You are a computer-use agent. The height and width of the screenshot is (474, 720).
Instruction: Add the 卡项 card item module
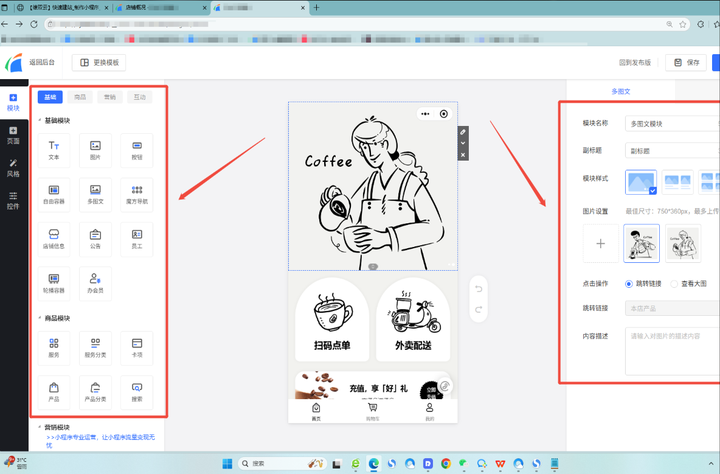click(x=137, y=348)
